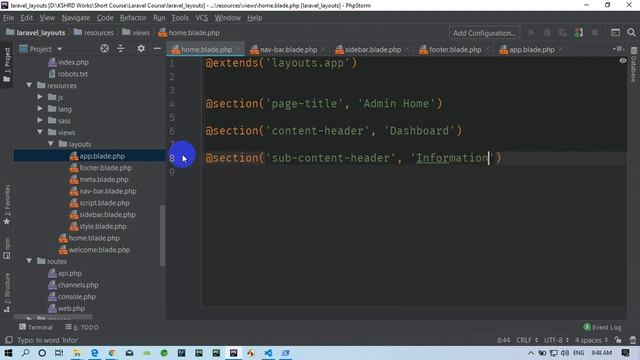Open the Refactor menu
This screenshot has height=360, width=640.
[x=133, y=18]
